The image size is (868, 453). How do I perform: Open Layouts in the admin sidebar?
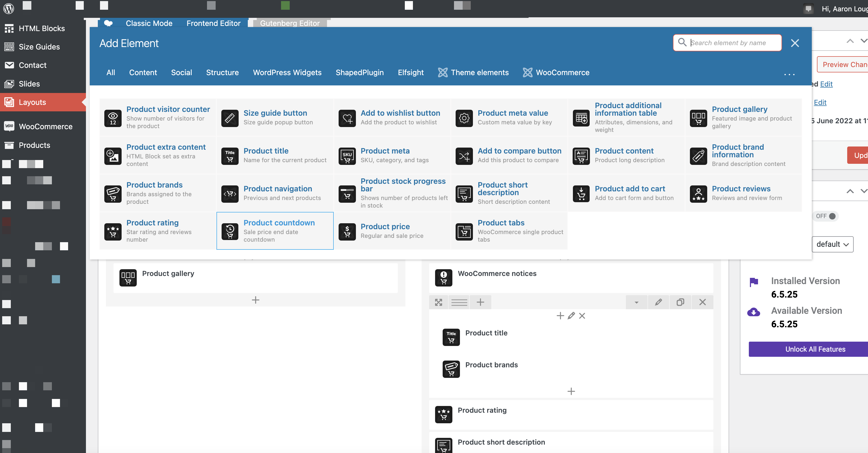[32, 102]
